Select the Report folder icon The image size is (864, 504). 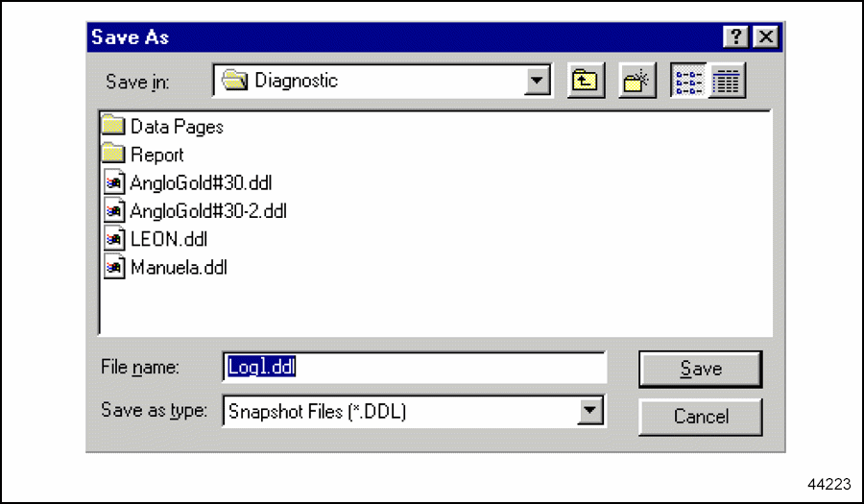113,154
